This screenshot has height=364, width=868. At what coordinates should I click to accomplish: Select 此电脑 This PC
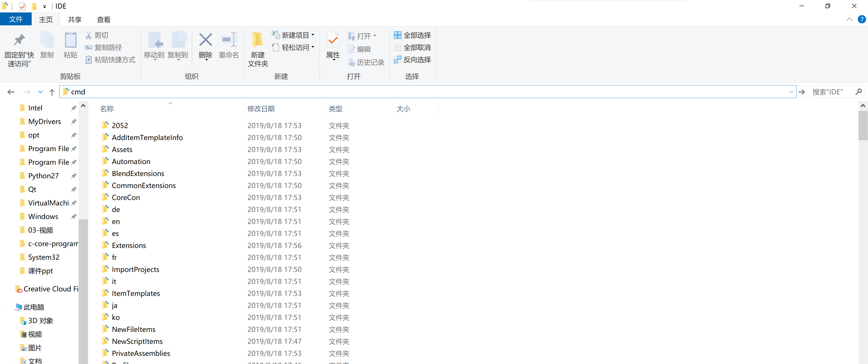[x=30, y=307]
